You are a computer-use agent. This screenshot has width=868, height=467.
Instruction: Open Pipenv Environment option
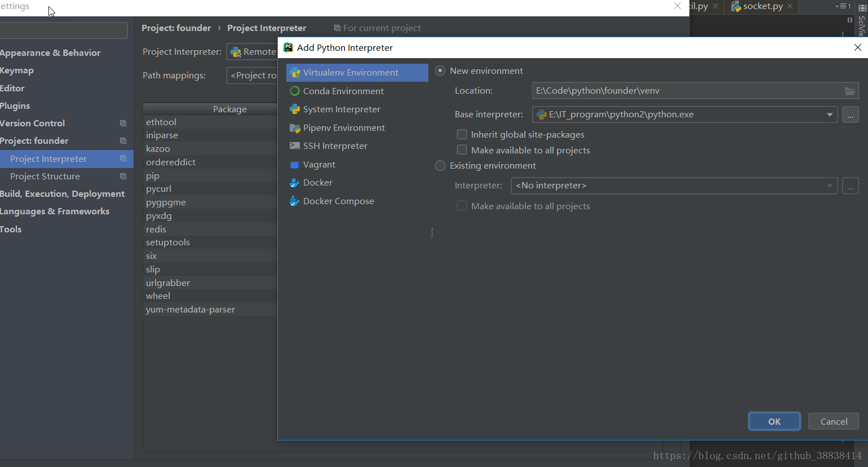coord(344,128)
